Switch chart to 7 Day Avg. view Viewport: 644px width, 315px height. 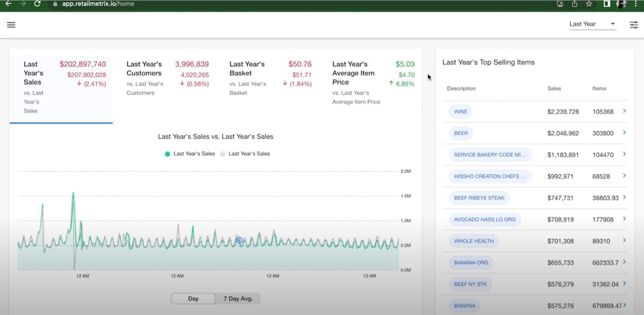pos(238,299)
